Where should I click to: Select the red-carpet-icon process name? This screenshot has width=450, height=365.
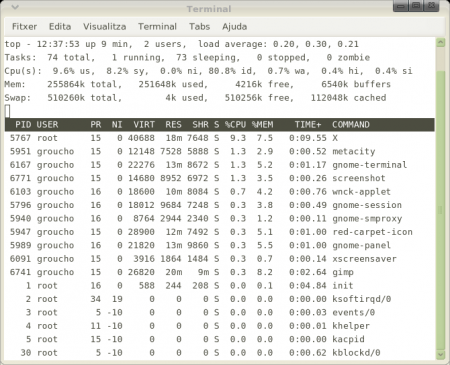click(372, 232)
